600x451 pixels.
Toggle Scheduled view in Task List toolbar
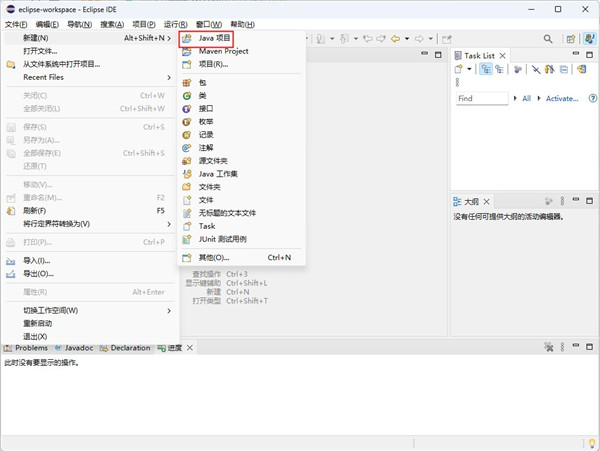[499, 70]
